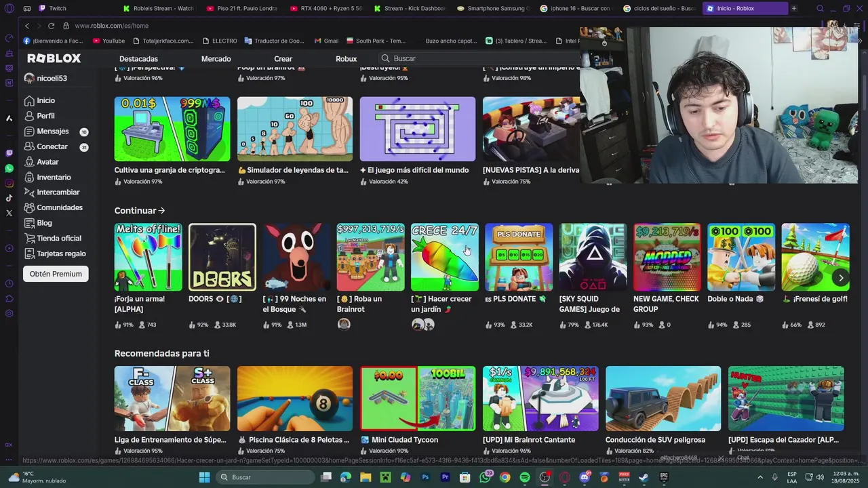Focus the Roblox Buscar search field
The image size is (868, 488).
[x=479, y=58]
